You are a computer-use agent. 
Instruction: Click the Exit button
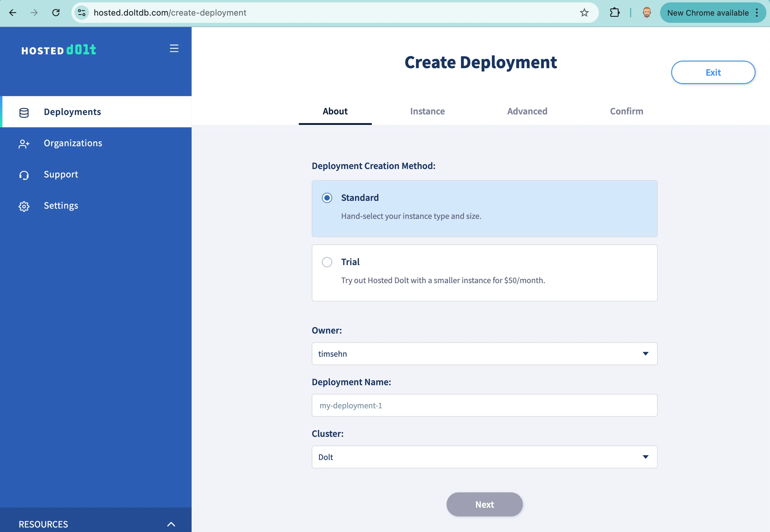tap(713, 72)
